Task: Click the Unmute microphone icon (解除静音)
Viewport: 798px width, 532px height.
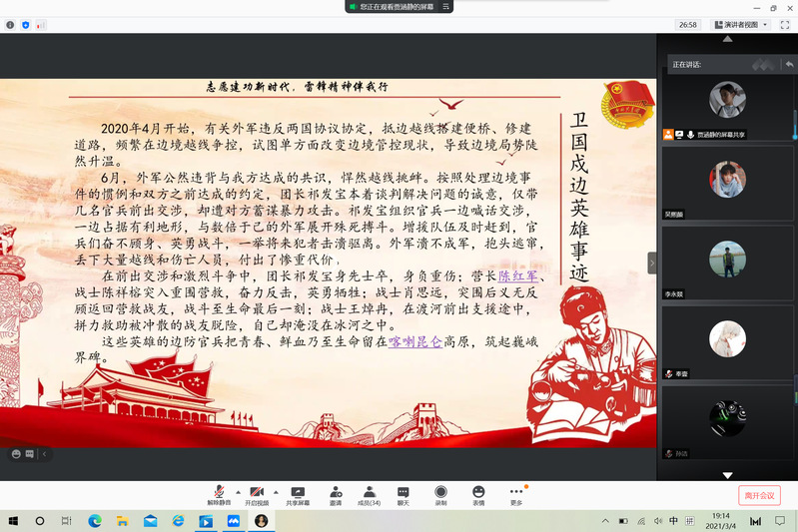Action: point(220,493)
